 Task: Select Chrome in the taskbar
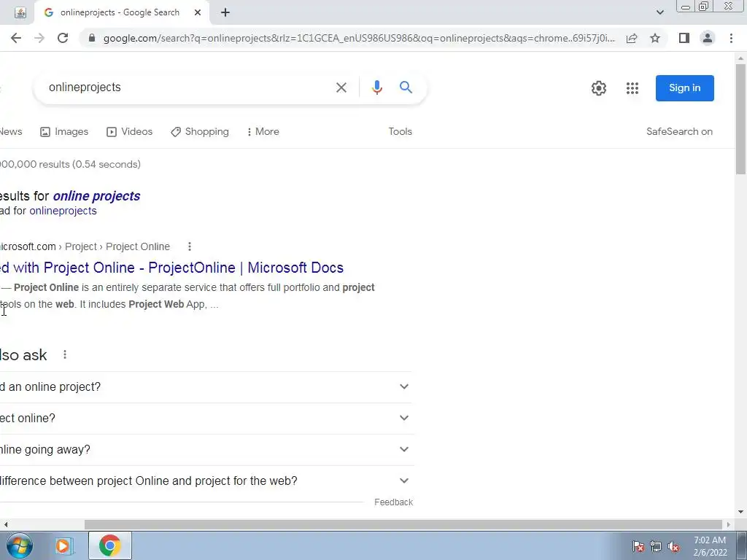pos(109,545)
